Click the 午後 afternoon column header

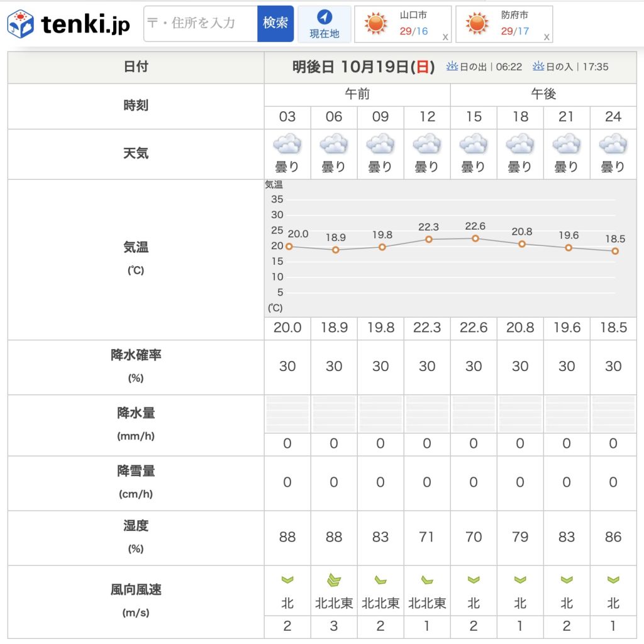(x=543, y=94)
